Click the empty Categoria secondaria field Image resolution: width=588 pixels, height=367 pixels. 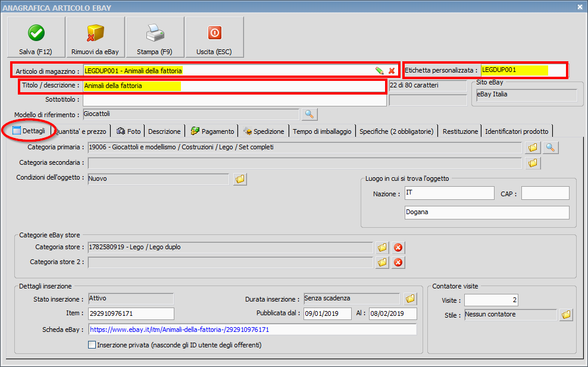[x=305, y=163]
